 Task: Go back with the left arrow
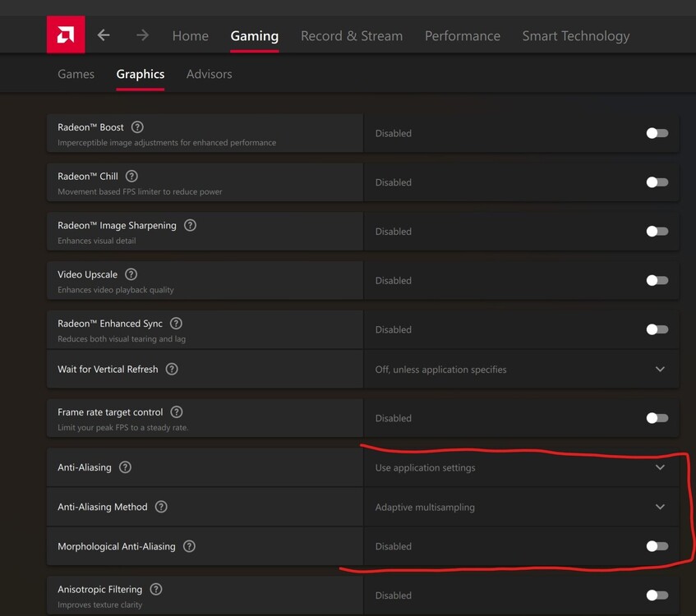tap(104, 35)
